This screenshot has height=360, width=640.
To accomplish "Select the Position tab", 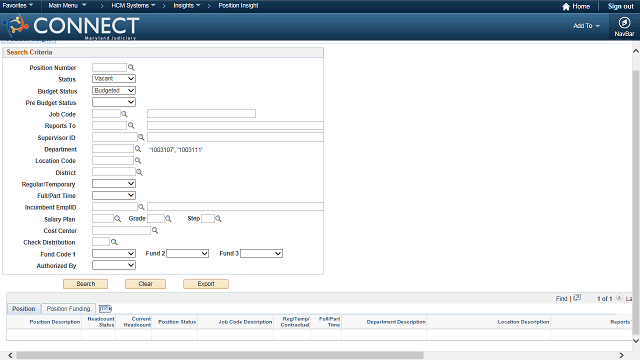I will [24, 309].
